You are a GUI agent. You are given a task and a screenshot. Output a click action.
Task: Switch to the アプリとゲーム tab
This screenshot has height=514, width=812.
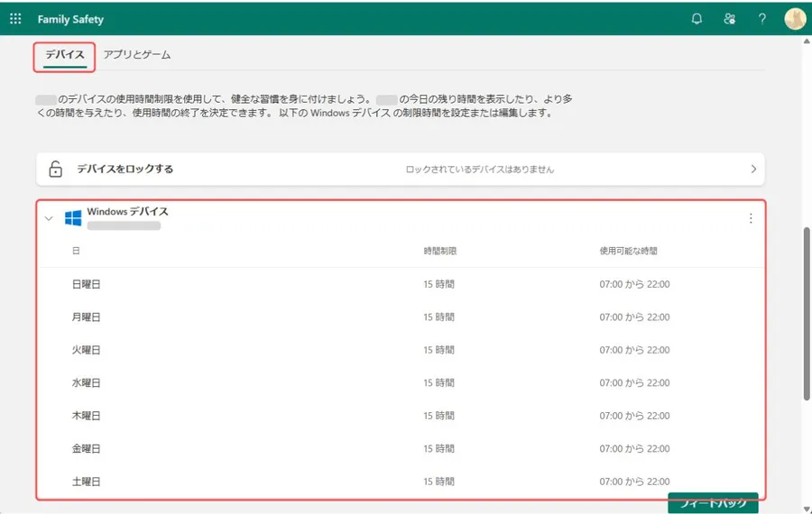click(136, 55)
